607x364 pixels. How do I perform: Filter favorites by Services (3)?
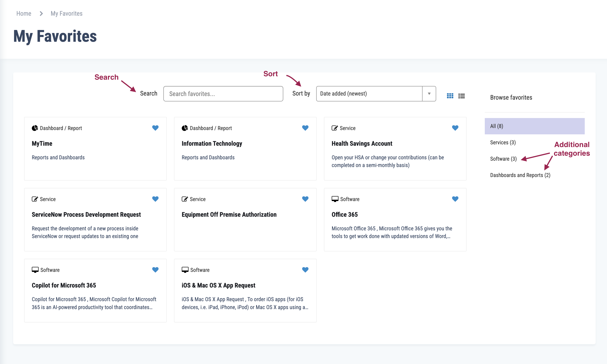(503, 143)
